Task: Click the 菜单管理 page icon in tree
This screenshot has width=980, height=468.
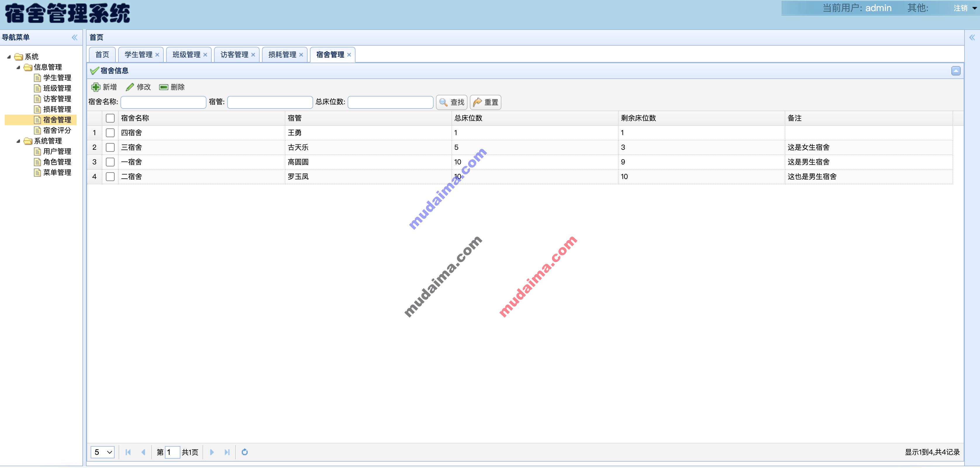Action: click(37, 173)
